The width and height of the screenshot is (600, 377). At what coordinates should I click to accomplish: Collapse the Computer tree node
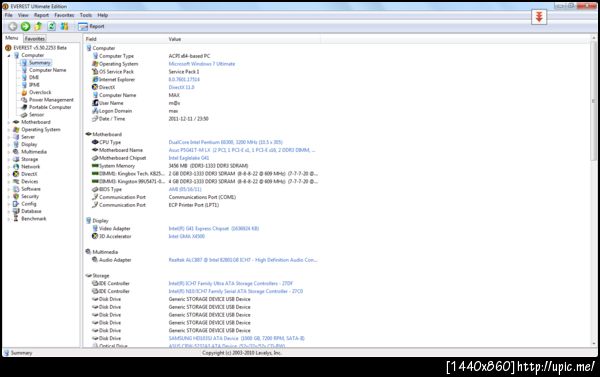click(x=9, y=55)
